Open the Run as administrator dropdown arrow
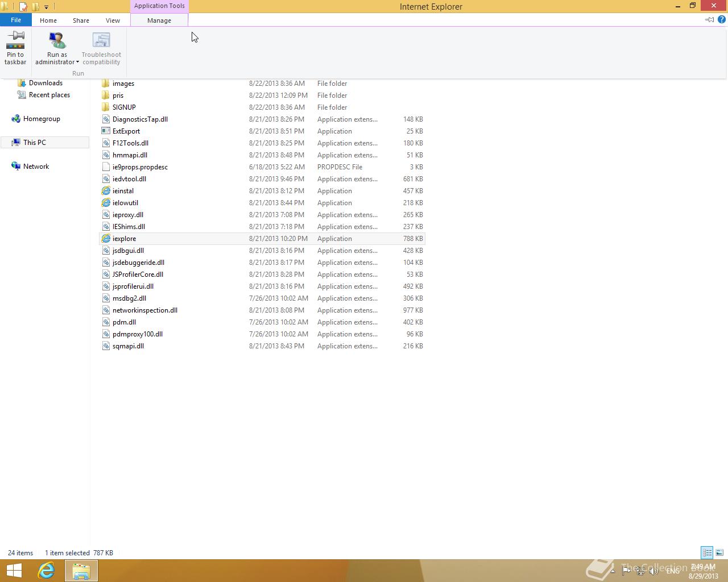This screenshot has width=728, height=582. pos(77,63)
